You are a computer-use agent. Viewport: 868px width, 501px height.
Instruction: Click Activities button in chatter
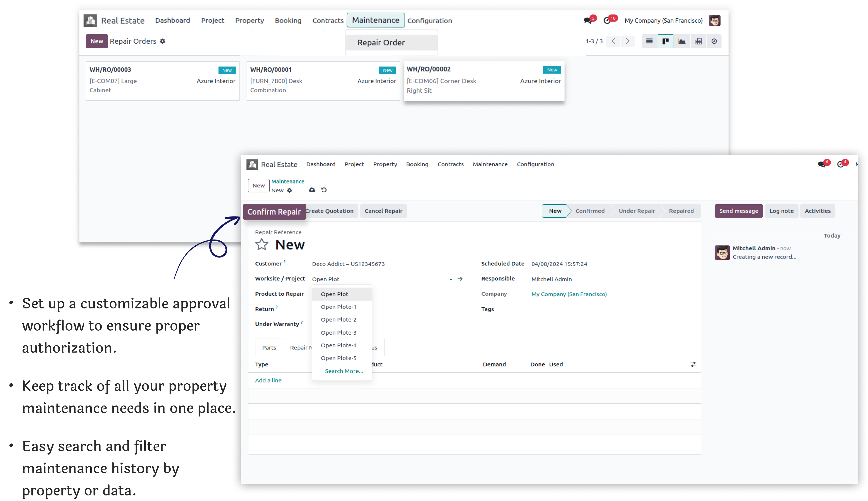pos(818,211)
